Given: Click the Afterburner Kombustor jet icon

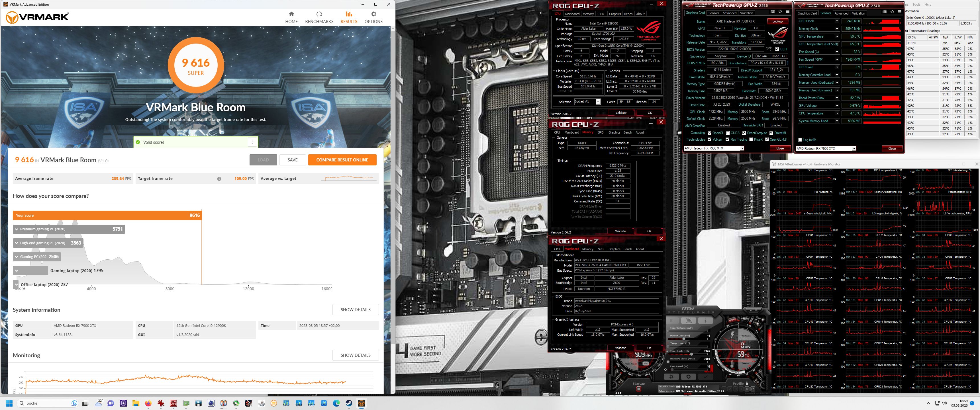Looking at the screenshot, I should (x=689, y=321).
